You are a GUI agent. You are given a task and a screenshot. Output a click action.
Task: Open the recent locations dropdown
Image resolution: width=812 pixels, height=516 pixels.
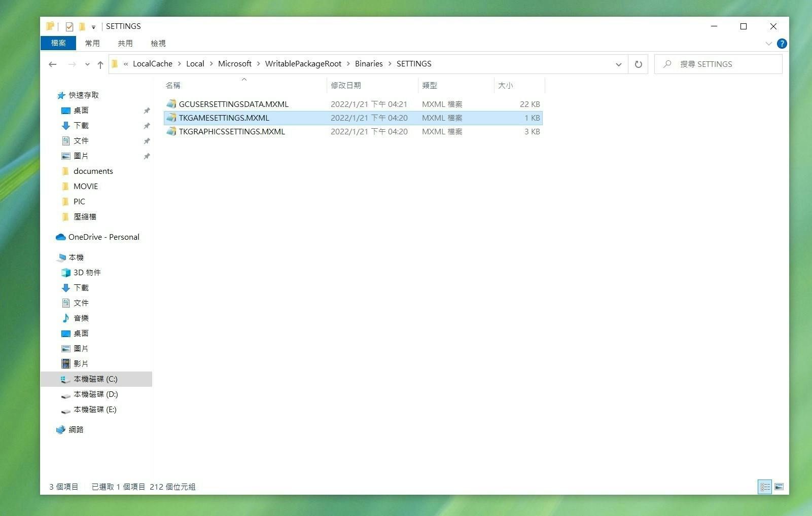(87, 64)
